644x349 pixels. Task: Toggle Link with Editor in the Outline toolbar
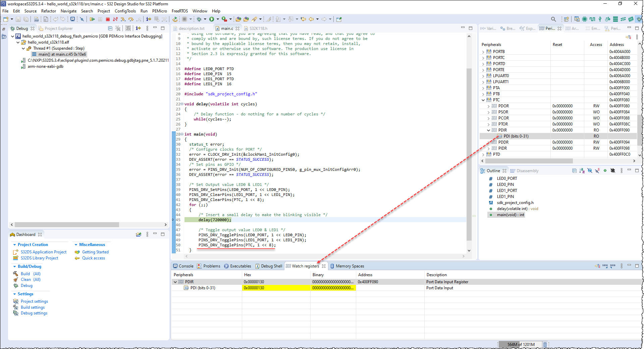tap(605, 171)
